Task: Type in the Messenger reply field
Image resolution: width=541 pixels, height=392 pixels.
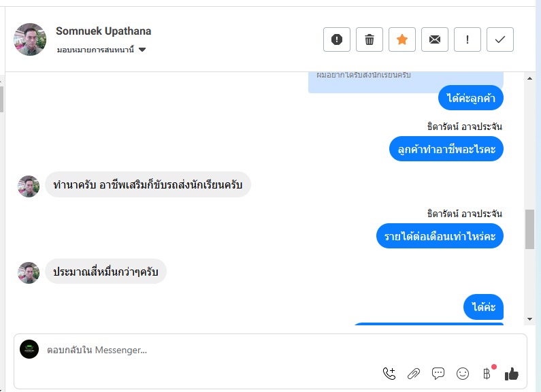Action: click(204, 350)
